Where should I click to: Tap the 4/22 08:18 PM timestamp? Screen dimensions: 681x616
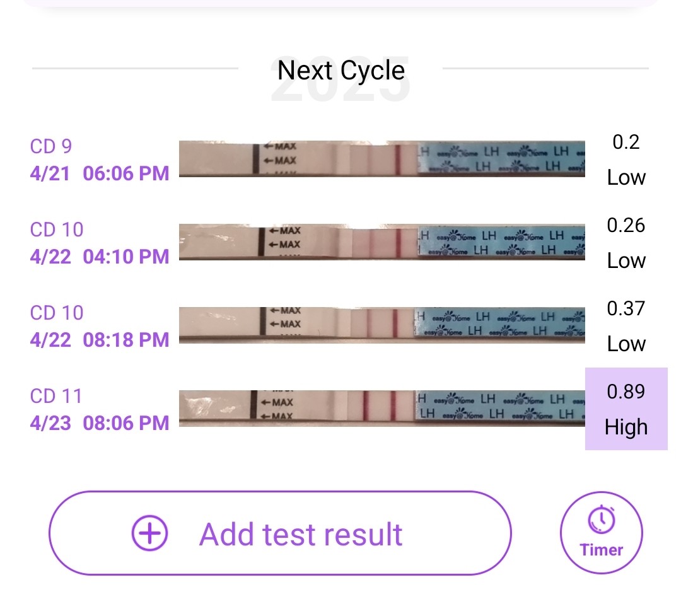click(100, 340)
